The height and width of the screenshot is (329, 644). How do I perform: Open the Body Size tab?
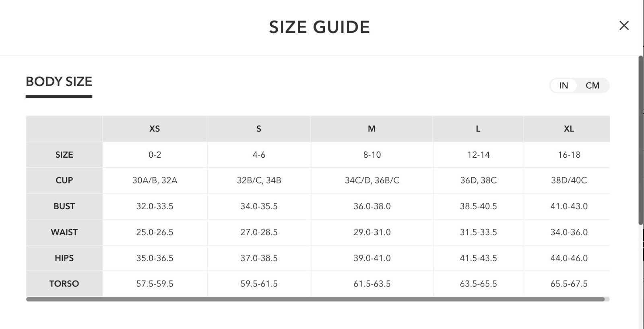[x=59, y=82]
